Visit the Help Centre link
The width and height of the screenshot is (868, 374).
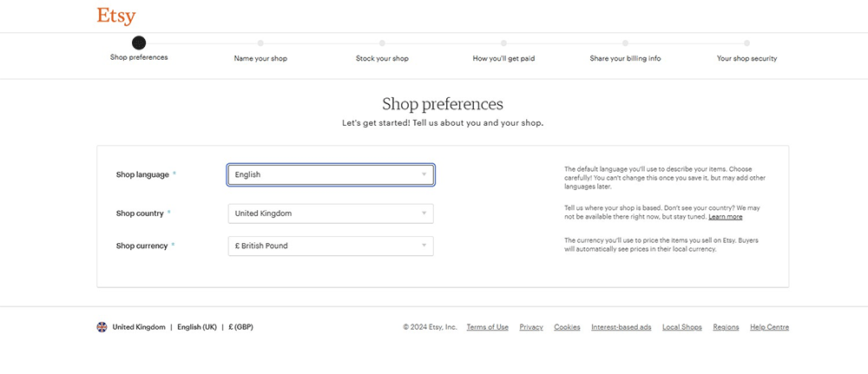(x=769, y=327)
